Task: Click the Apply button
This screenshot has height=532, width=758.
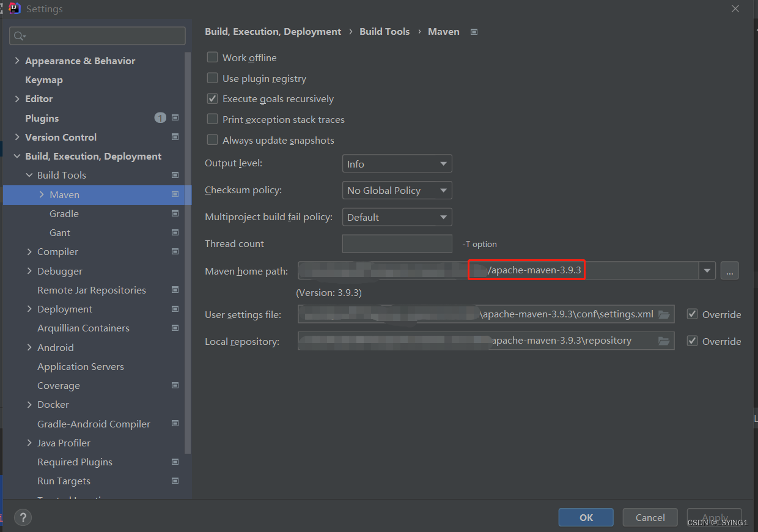Action: [x=714, y=517]
